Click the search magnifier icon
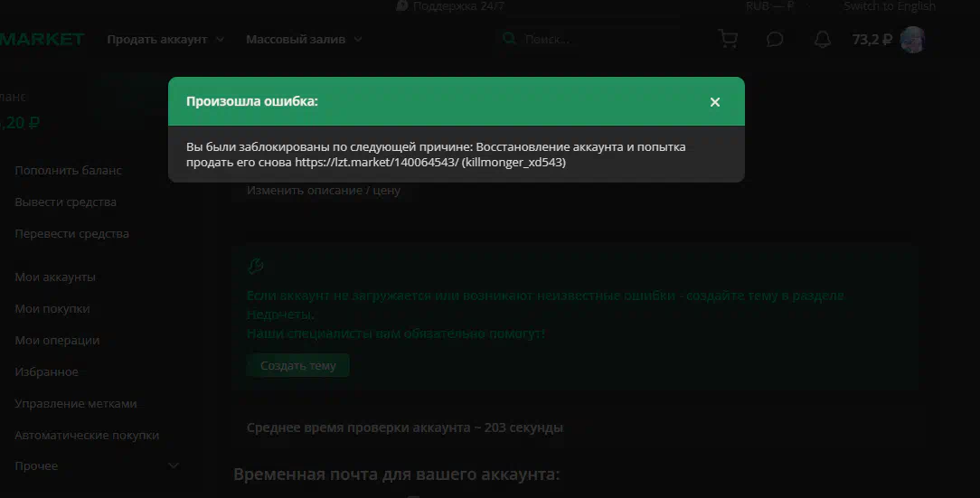The height and width of the screenshot is (498, 980). [x=509, y=39]
